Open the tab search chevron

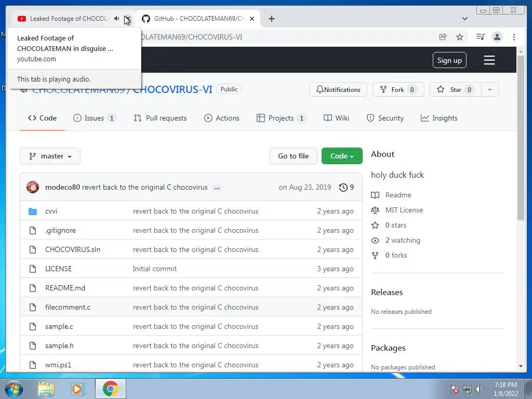pos(465,19)
